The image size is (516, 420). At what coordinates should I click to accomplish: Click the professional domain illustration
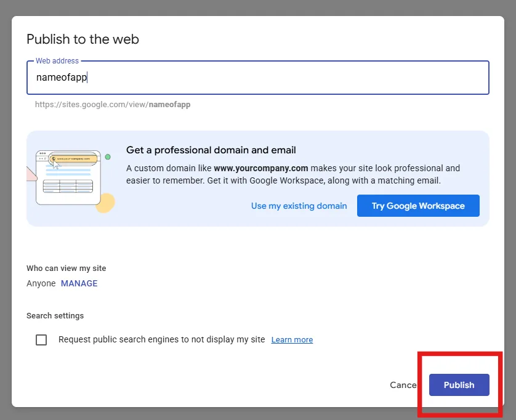[71, 180]
